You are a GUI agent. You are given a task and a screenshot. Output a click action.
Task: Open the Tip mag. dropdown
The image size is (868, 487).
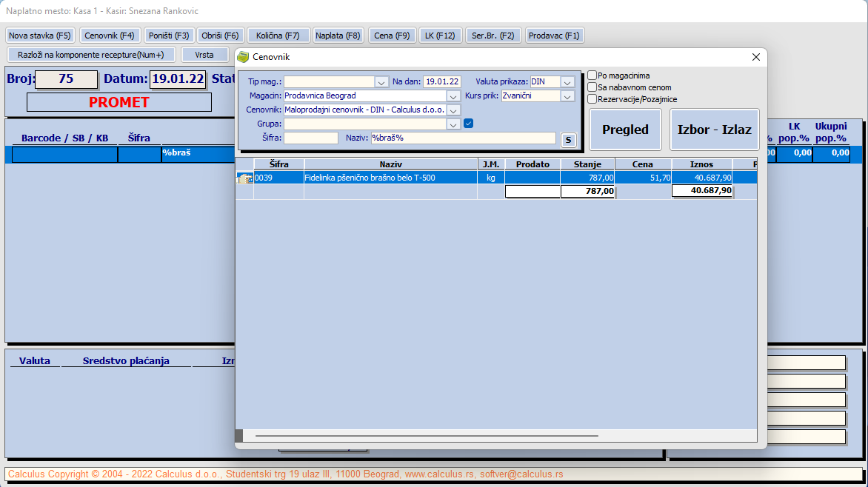[381, 82]
